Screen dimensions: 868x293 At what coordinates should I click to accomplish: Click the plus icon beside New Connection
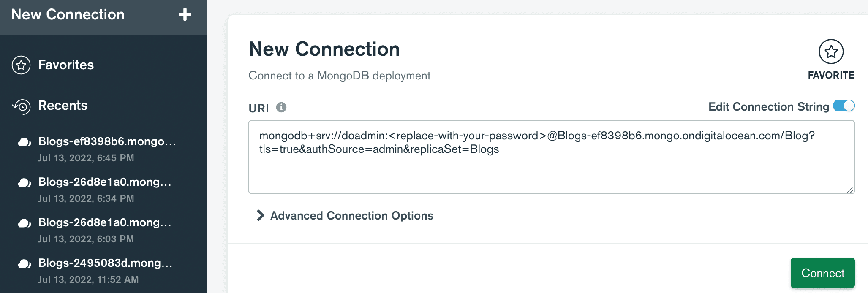(185, 14)
